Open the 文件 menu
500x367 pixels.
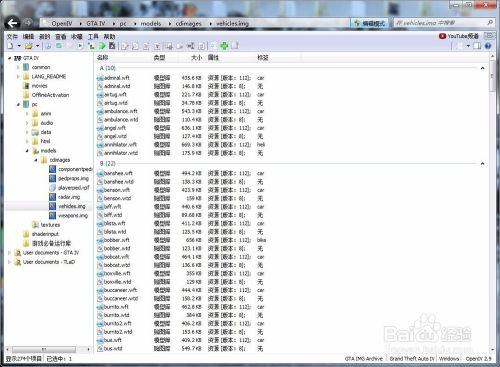click(12, 37)
